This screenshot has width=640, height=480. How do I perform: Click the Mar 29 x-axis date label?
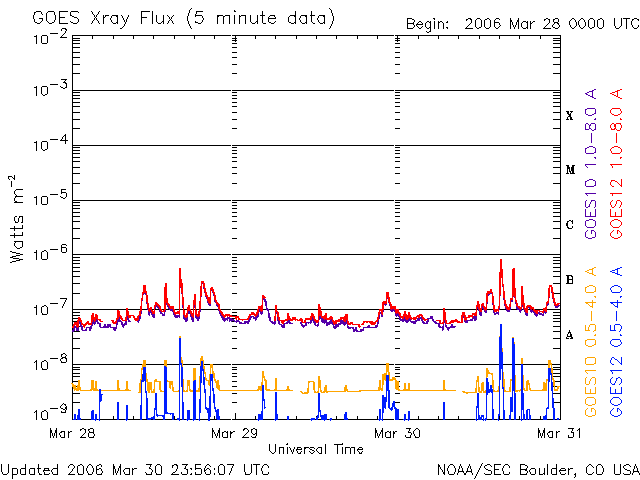click(233, 434)
